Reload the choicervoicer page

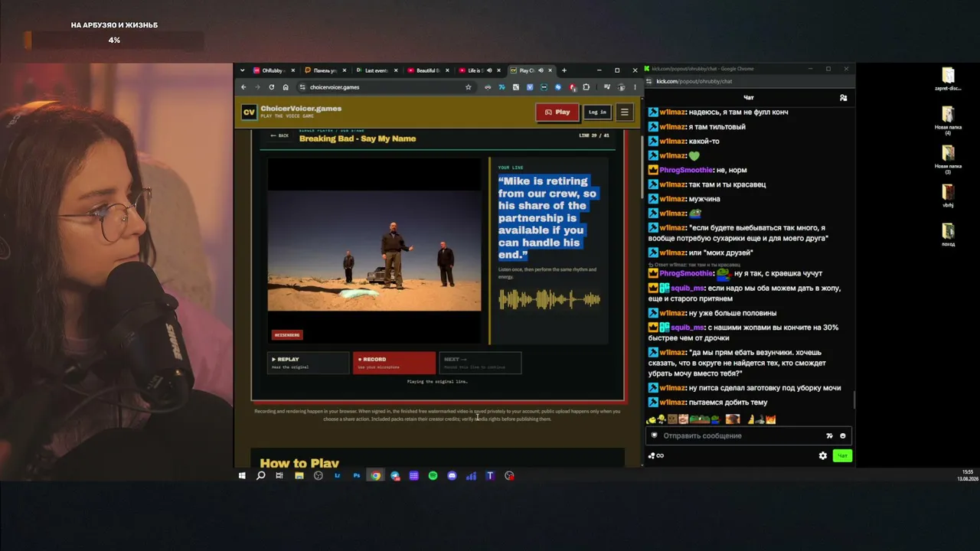(x=271, y=87)
